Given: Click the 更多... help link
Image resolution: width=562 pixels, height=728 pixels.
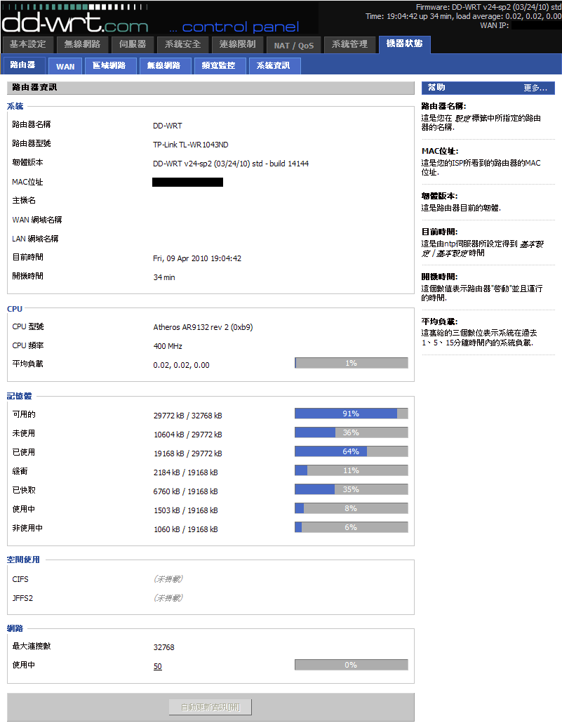Looking at the screenshot, I should (x=535, y=88).
